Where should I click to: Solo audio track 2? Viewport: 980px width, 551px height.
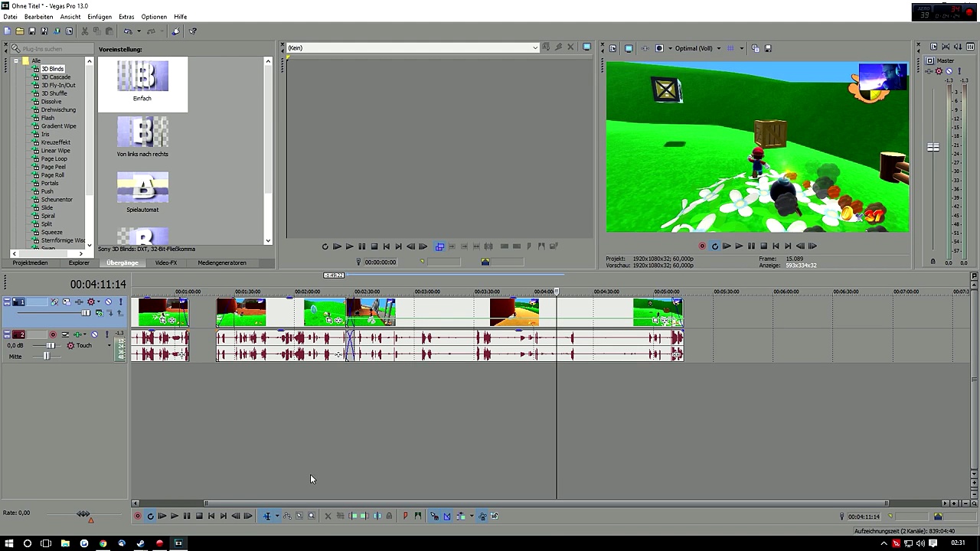106,334
